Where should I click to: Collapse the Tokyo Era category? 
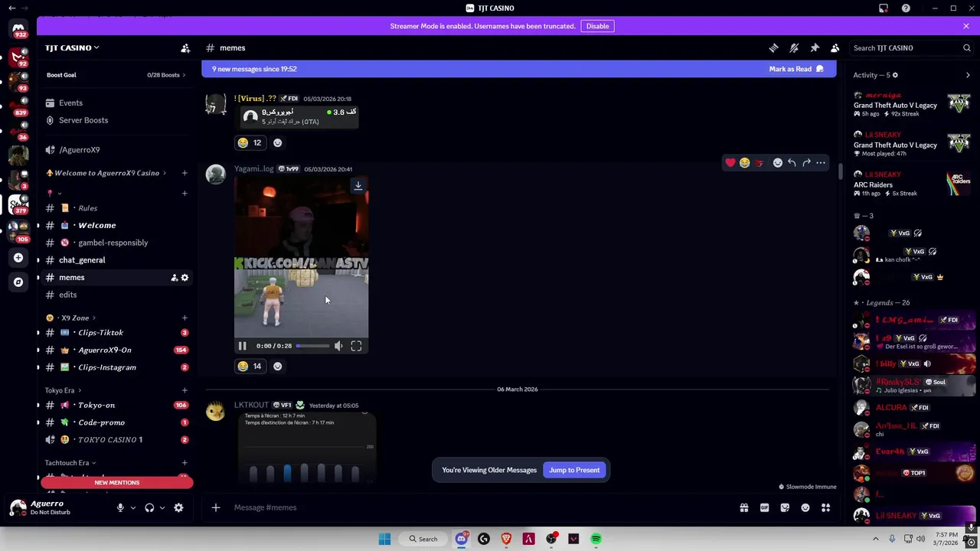click(64, 390)
